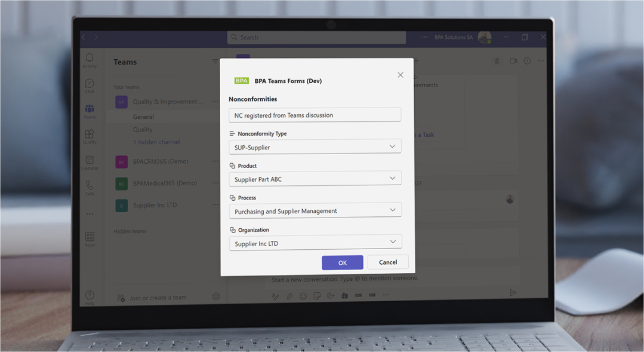Open Chat in the sidebar
This screenshot has width=644, height=352.
click(90, 84)
